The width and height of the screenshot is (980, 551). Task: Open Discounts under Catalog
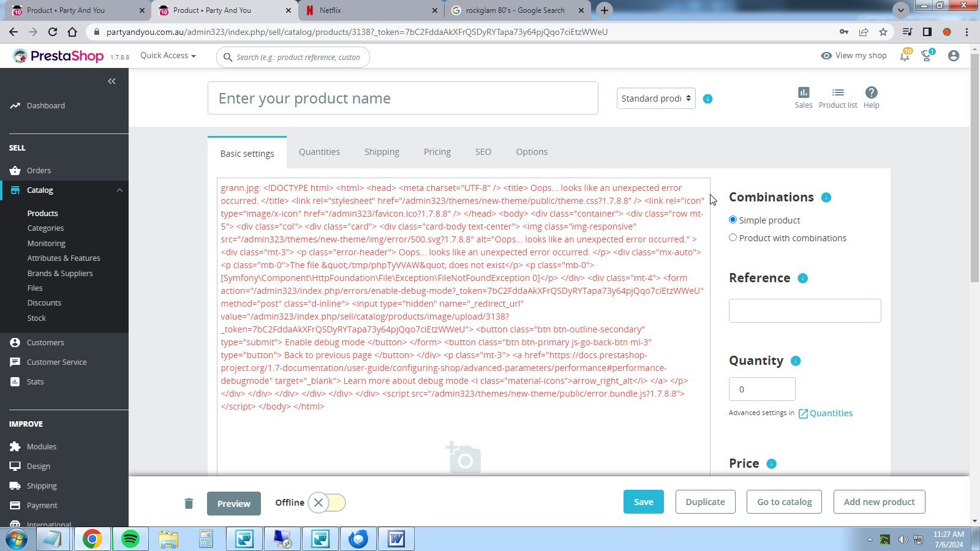tap(44, 302)
